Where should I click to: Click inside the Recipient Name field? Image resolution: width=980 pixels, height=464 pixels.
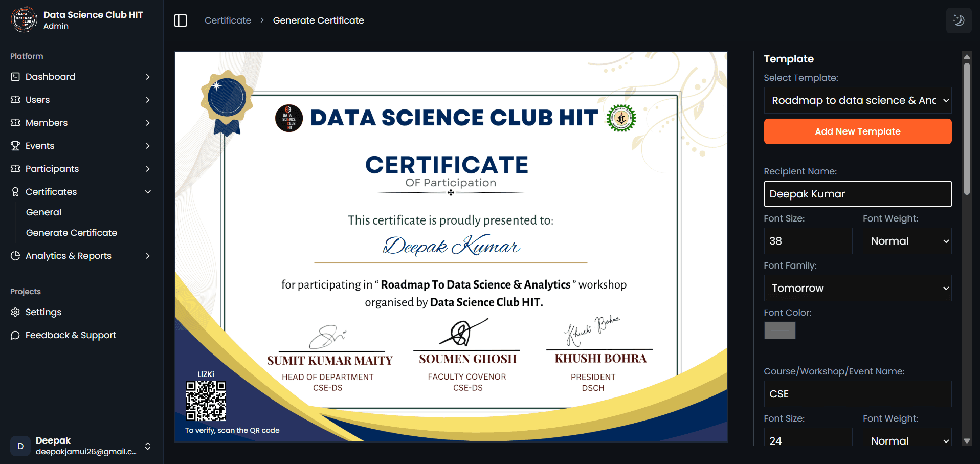[x=857, y=193]
